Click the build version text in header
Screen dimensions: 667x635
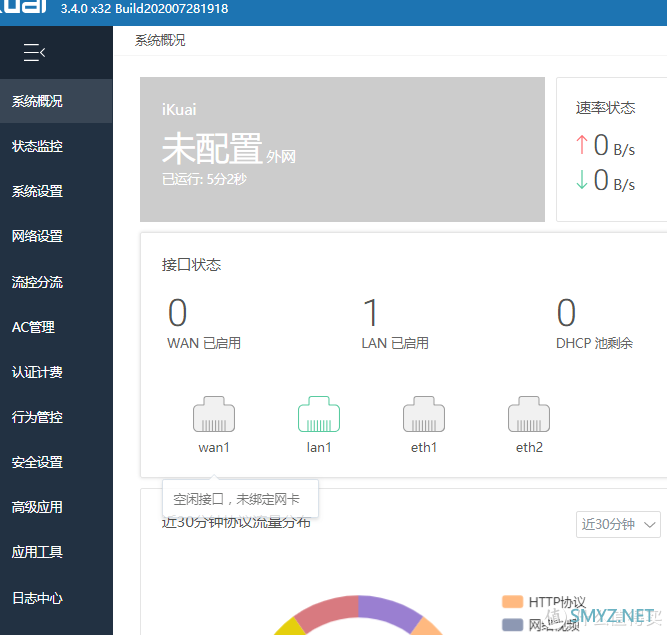point(144,9)
